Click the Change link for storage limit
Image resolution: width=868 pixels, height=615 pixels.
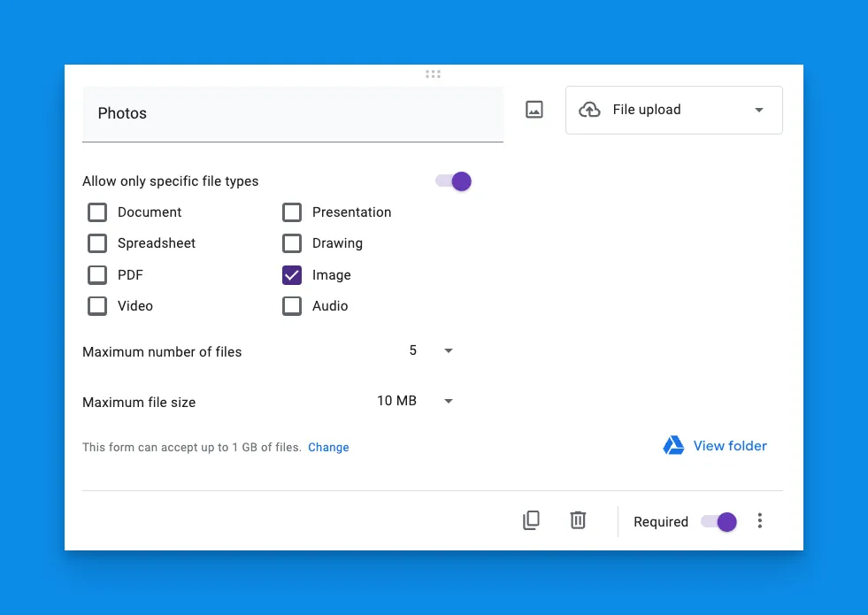(328, 448)
